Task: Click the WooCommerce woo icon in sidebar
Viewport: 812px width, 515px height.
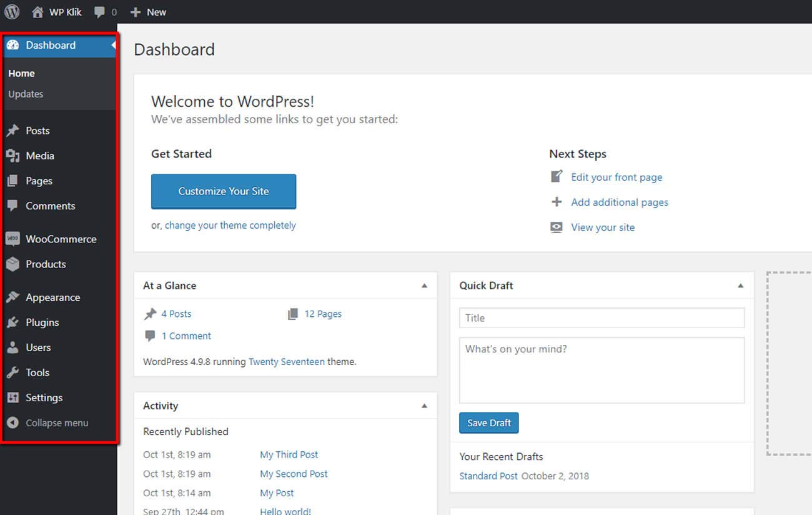Action: click(12, 239)
